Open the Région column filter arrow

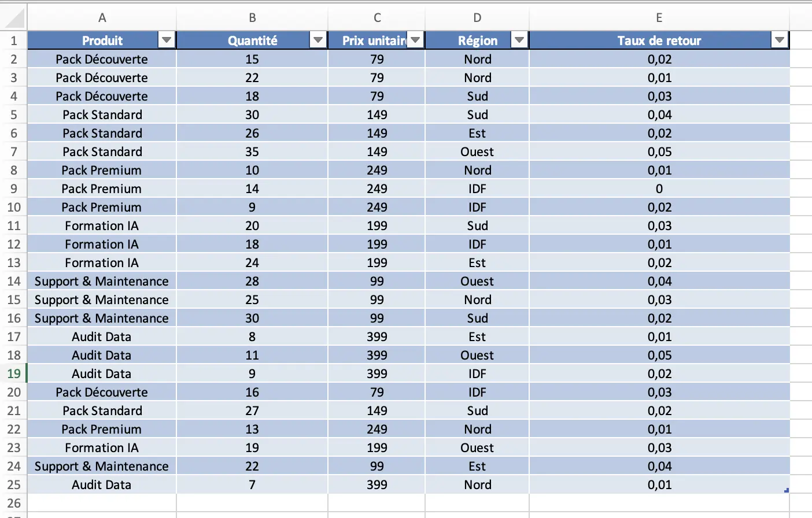pyautogui.click(x=519, y=40)
